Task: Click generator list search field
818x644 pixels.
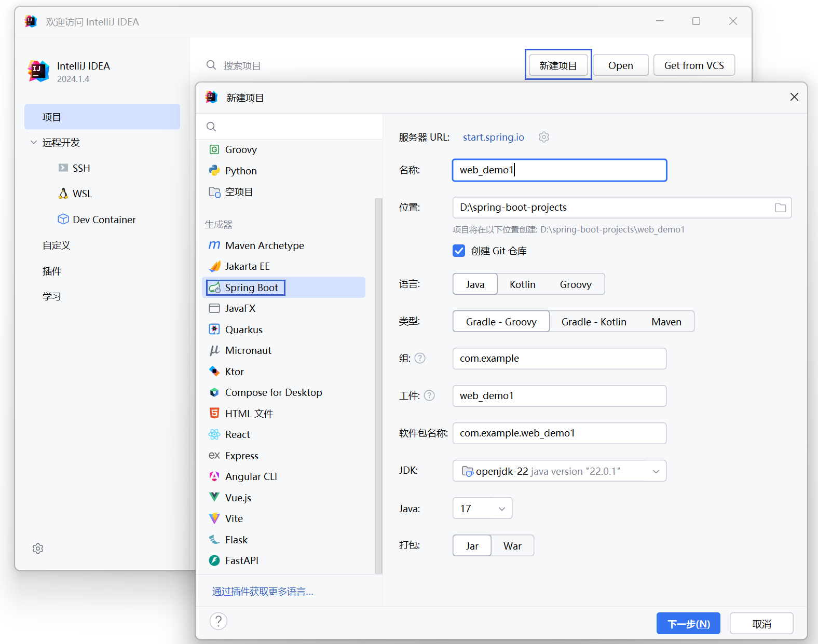Action: [x=289, y=127]
